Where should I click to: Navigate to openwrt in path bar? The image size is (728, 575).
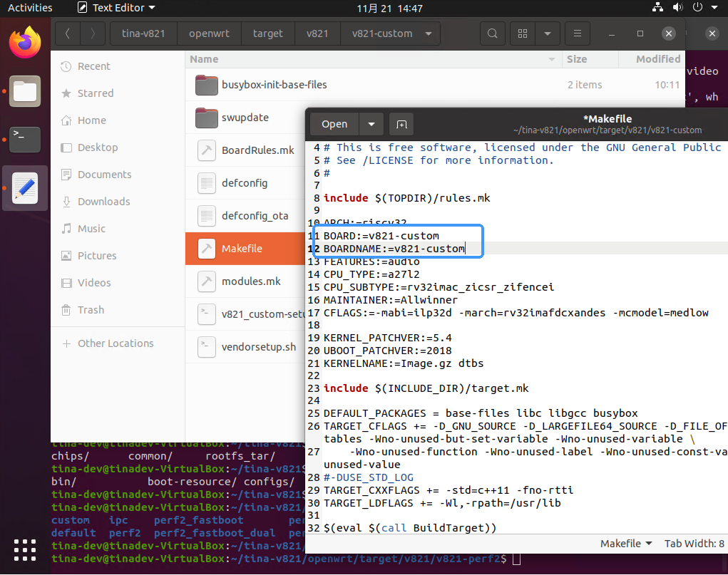pyautogui.click(x=210, y=33)
